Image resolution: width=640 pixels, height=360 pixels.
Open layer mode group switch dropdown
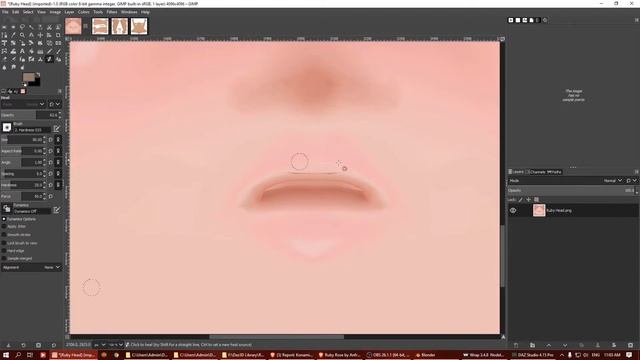[x=631, y=180]
